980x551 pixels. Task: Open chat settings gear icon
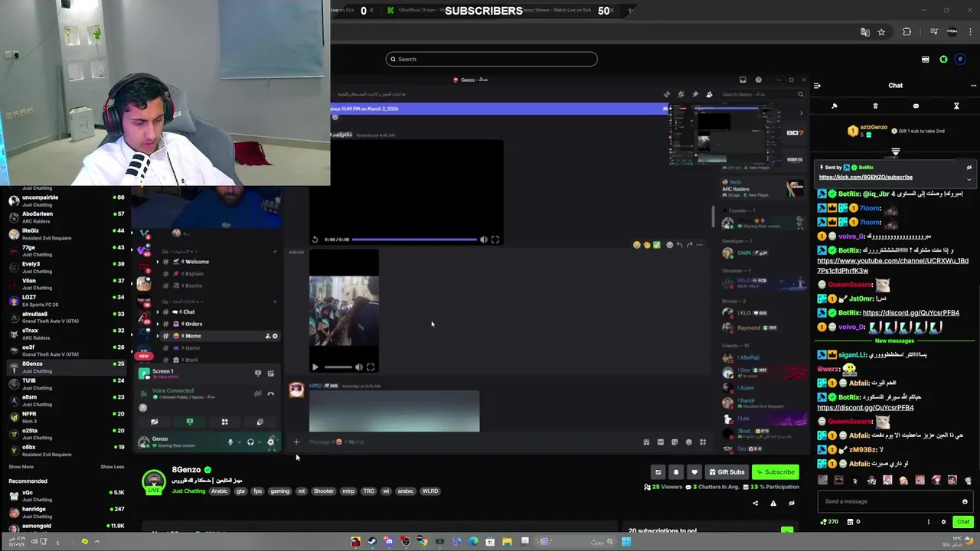[x=943, y=522]
